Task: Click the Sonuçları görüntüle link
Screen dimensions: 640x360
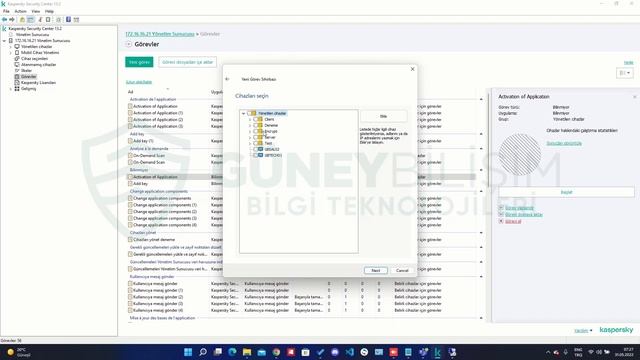Action: [564, 143]
